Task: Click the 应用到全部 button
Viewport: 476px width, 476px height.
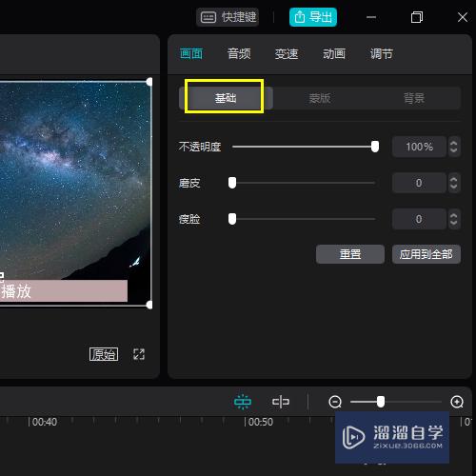Action: 426,254
